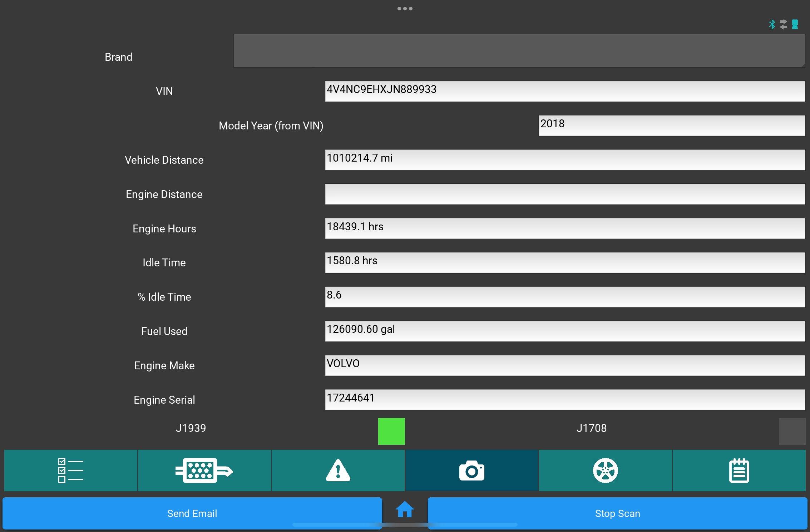
Task: Click the warning/fault codes icon
Action: [x=338, y=469]
